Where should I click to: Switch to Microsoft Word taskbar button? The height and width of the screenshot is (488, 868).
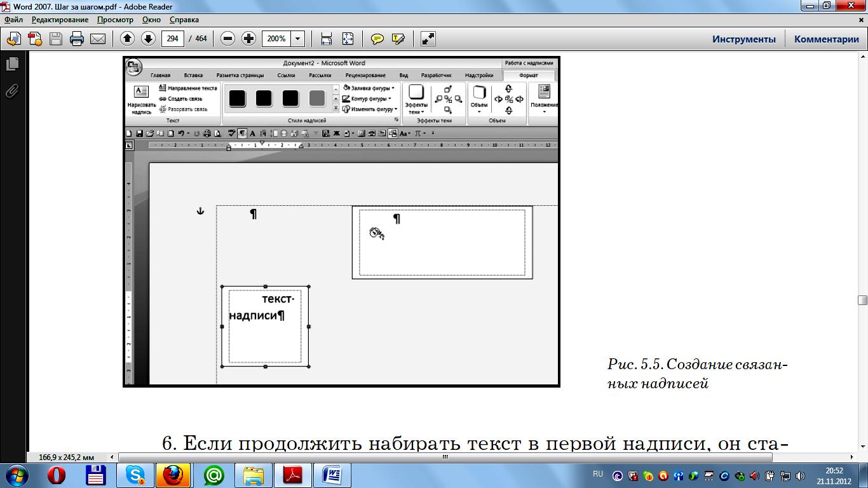332,475
